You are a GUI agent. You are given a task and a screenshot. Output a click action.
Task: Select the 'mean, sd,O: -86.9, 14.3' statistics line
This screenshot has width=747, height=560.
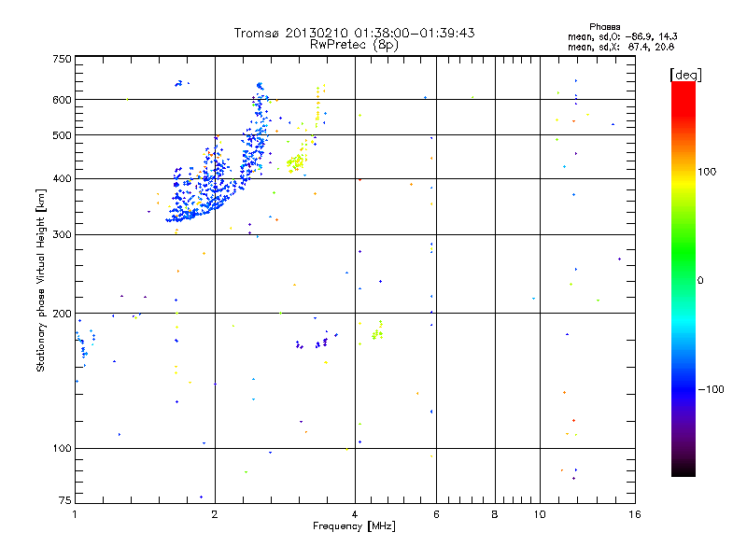(623, 36)
